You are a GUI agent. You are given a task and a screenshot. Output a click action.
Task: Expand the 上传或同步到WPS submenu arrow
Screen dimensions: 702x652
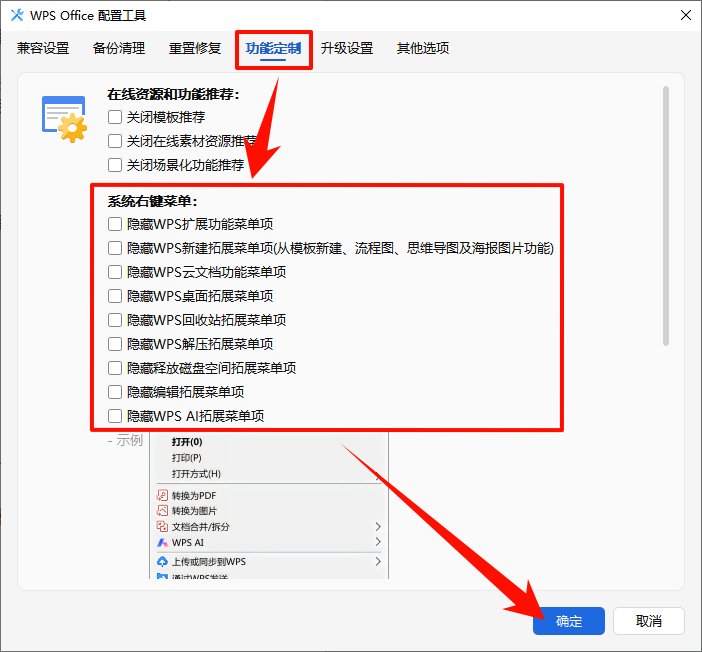[378, 562]
